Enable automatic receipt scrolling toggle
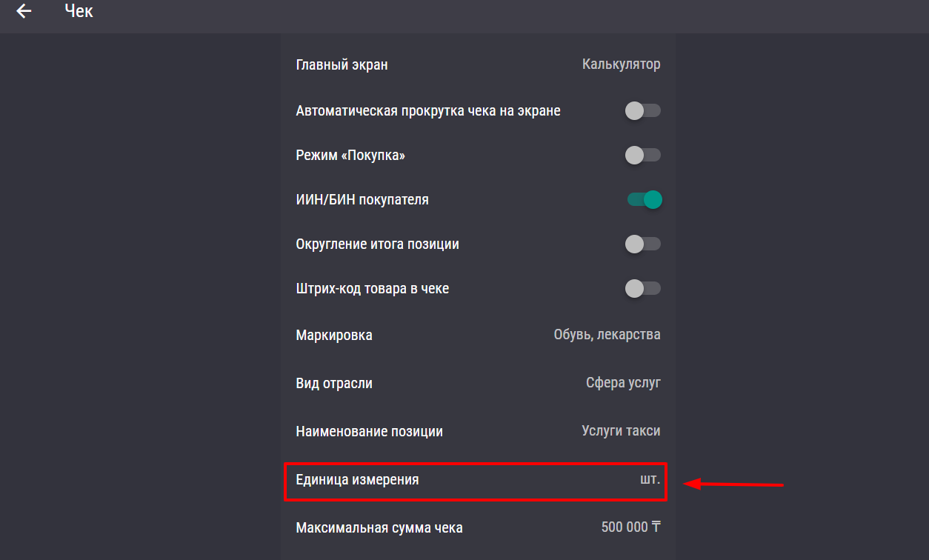929x560 pixels. click(642, 111)
